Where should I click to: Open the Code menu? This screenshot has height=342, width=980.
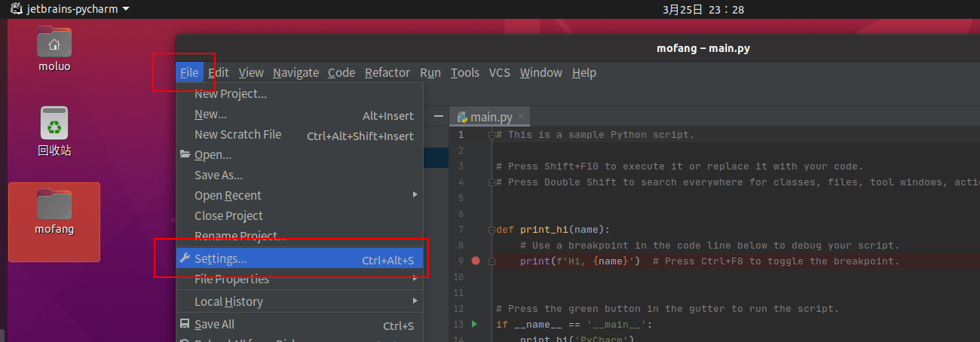tap(341, 73)
